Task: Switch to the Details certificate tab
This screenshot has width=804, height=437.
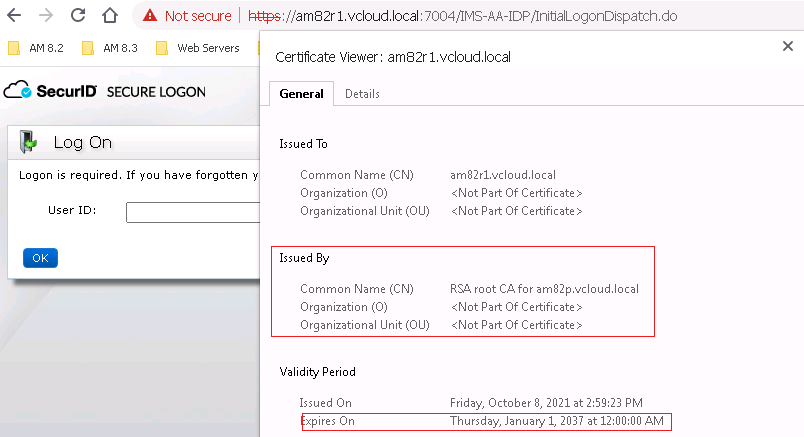Action: point(362,94)
